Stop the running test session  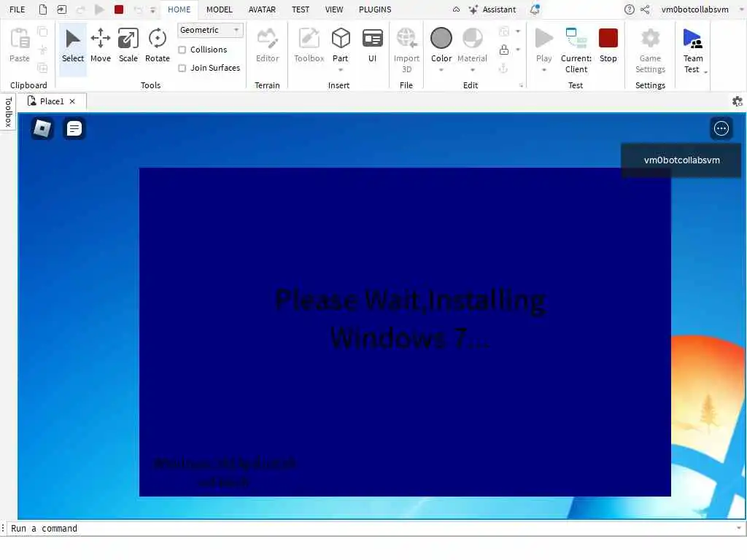(608, 47)
